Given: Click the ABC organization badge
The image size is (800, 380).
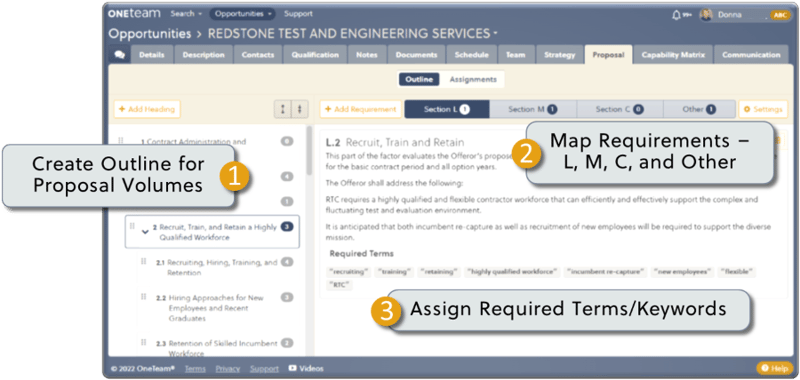Looking at the screenshot, I should (780, 15).
